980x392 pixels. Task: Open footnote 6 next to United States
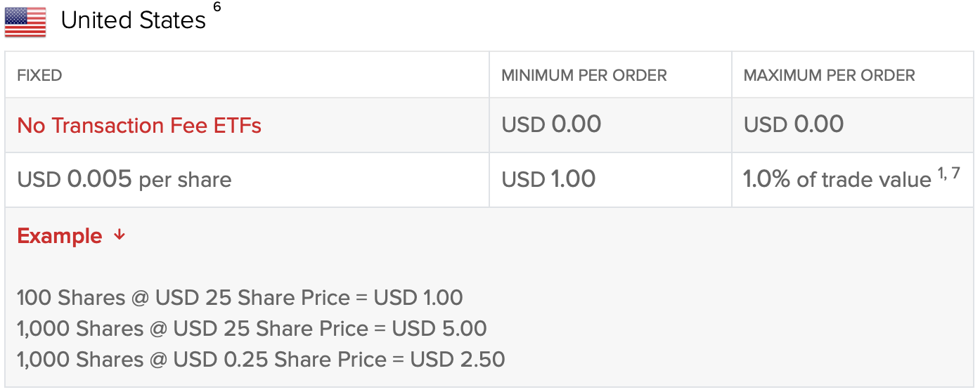pyautogui.click(x=217, y=8)
